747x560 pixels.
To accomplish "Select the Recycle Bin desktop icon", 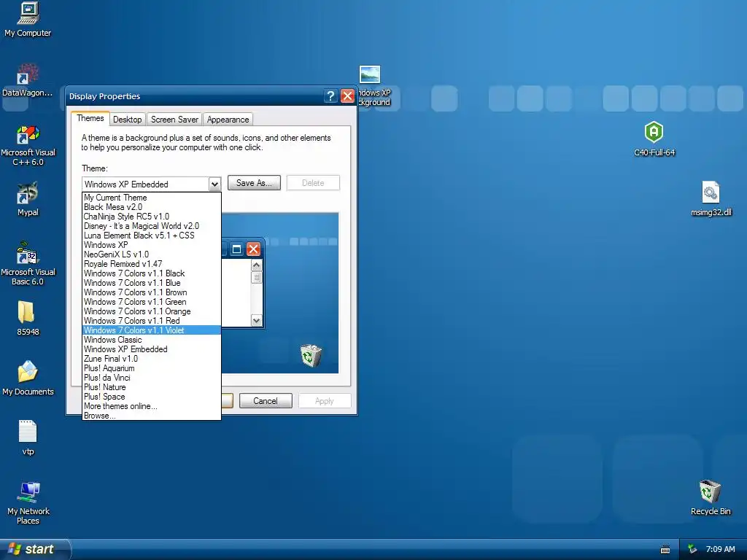I will click(x=711, y=497).
